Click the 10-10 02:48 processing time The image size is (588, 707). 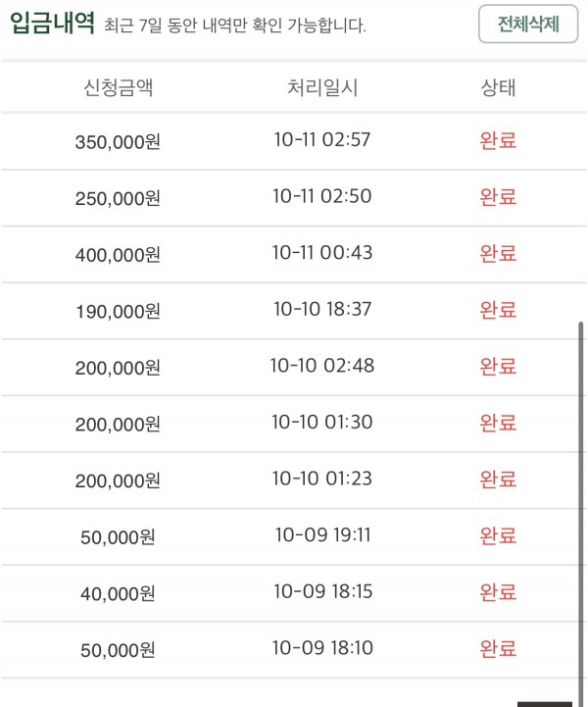point(322,366)
